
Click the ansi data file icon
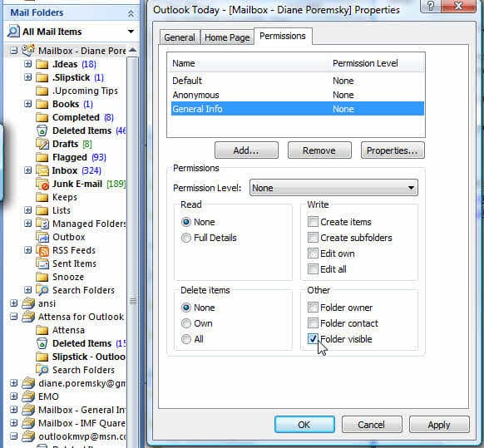click(x=28, y=303)
